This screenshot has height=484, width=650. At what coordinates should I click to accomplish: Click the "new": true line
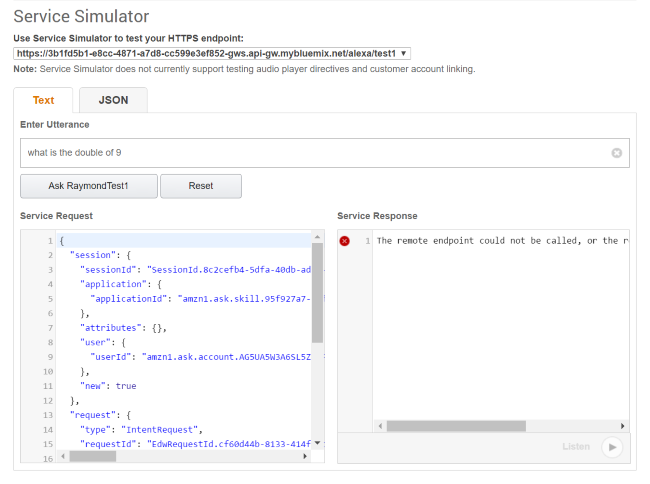tap(108, 386)
